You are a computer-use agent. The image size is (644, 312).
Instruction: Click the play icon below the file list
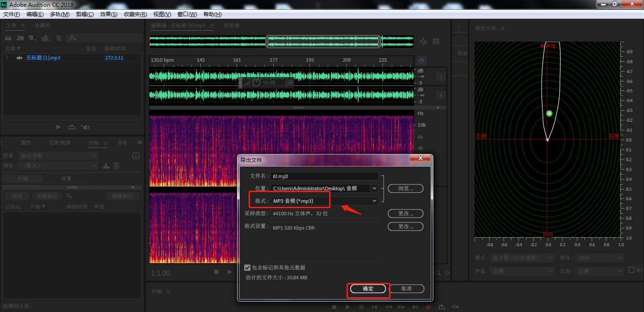tap(58, 127)
